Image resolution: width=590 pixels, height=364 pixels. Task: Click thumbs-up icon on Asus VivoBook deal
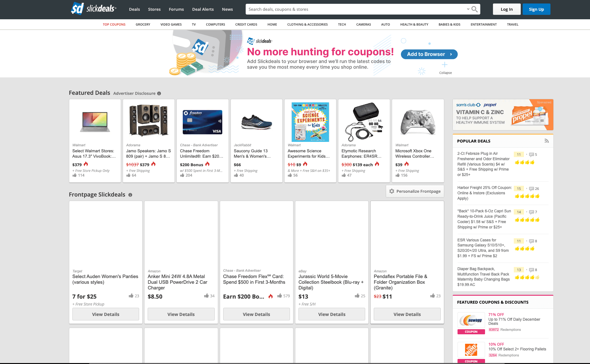(x=75, y=175)
